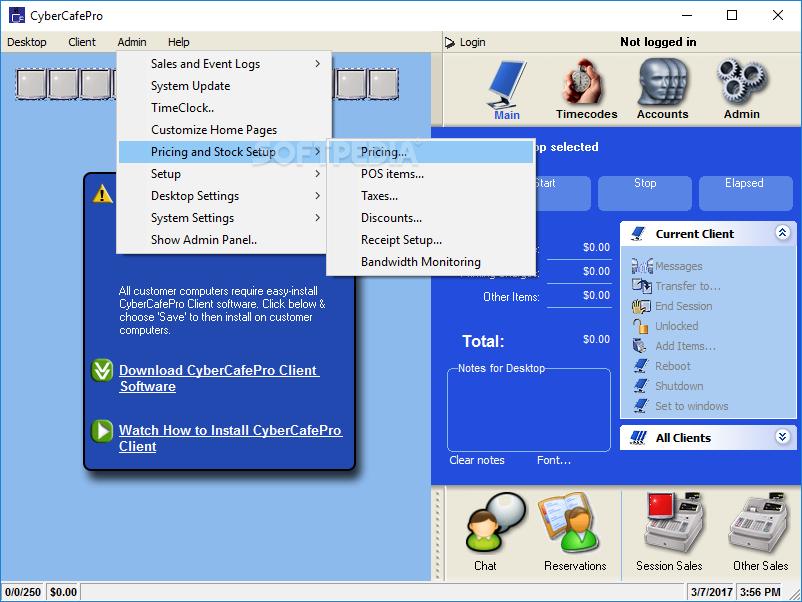Click the Reboot icon

641,366
